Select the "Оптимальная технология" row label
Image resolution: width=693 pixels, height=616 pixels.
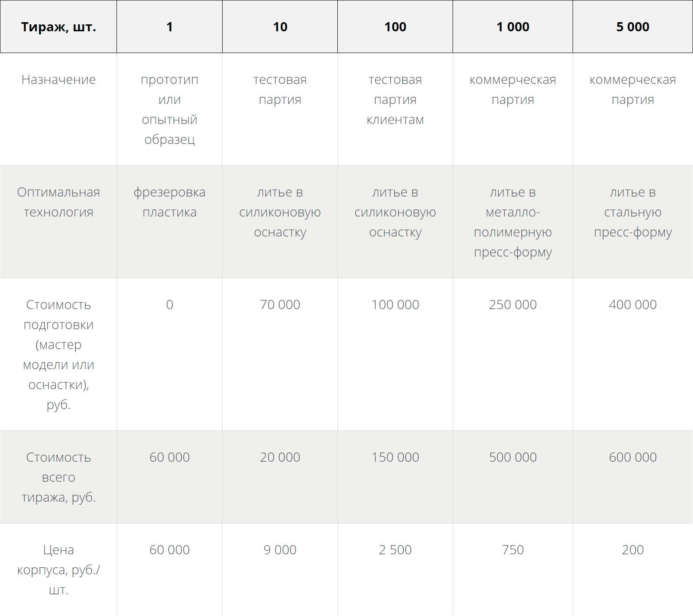pos(58,202)
